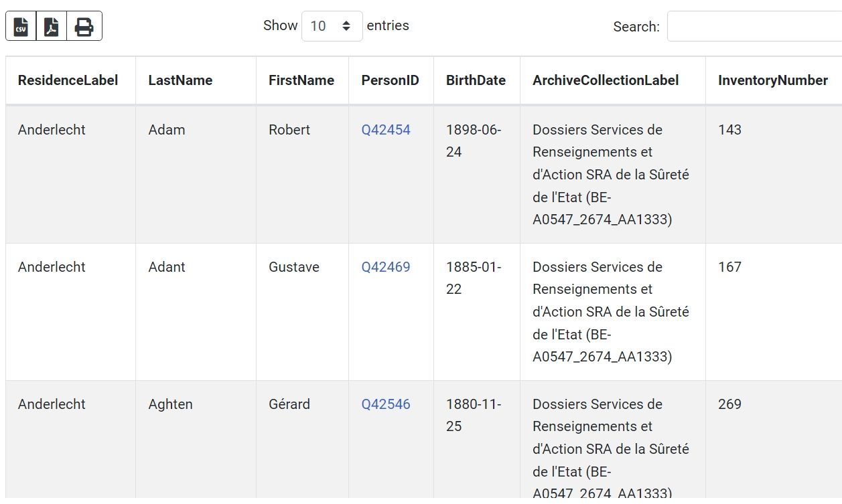Export the table as PDF
The height and width of the screenshot is (504, 842).
(x=52, y=26)
